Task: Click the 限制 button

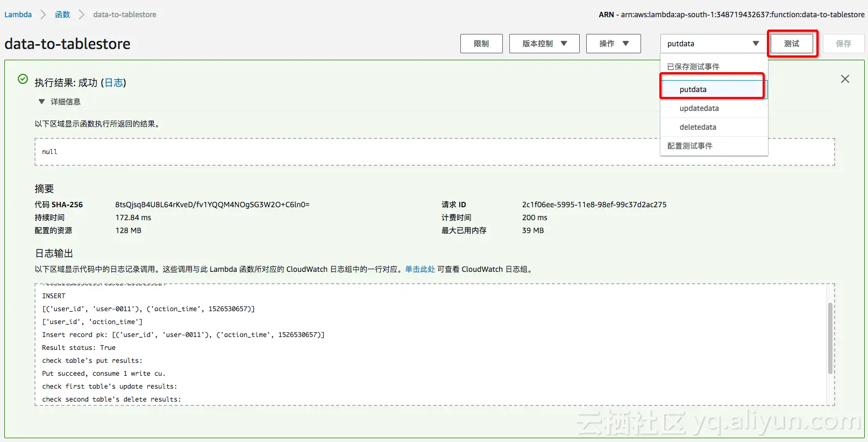Action: [481, 44]
